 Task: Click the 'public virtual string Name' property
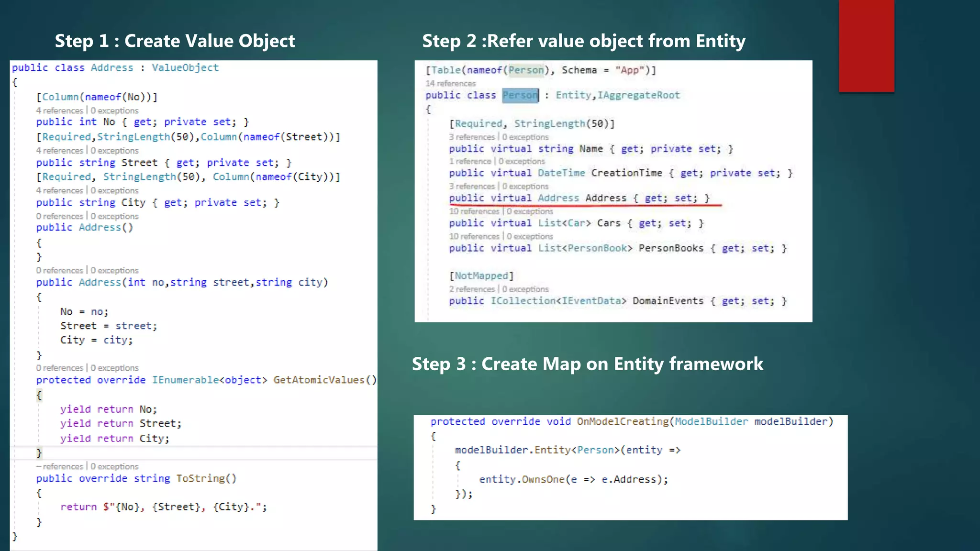point(591,149)
